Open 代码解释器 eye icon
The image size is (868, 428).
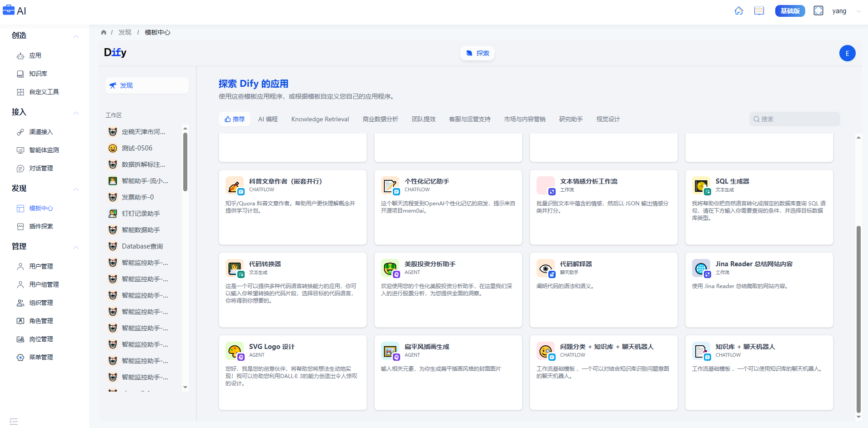pyautogui.click(x=546, y=269)
